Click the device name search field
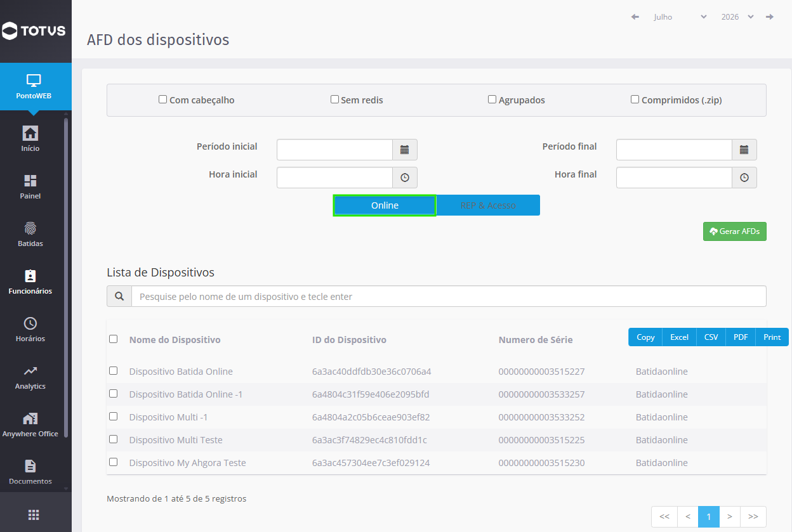Viewport: 792px width, 532px height. pyautogui.click(x=449, y=296)
